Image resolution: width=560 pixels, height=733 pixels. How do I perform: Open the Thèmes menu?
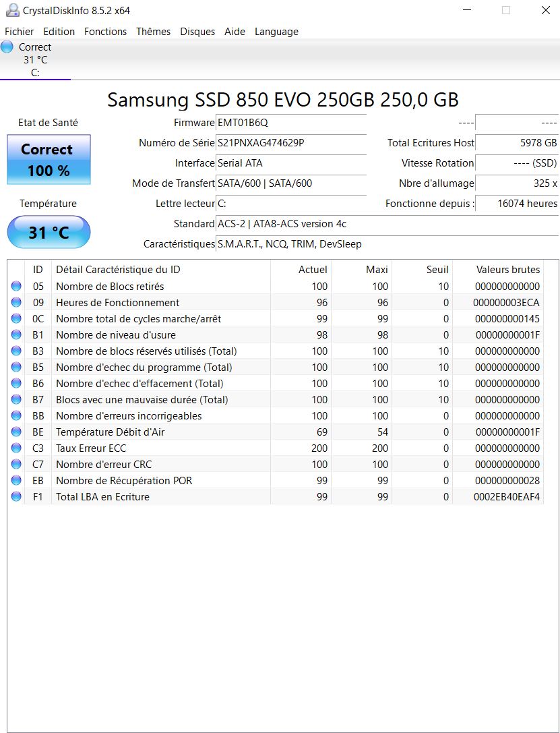click(153, 32)
